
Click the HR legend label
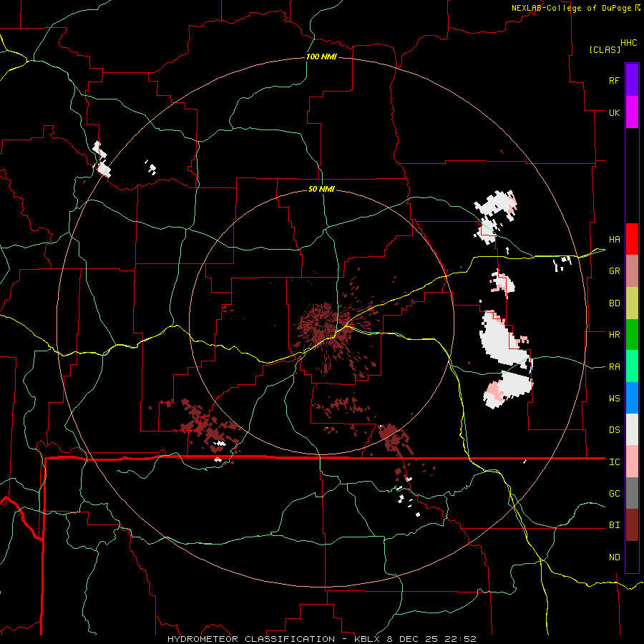tap(614, 335)
